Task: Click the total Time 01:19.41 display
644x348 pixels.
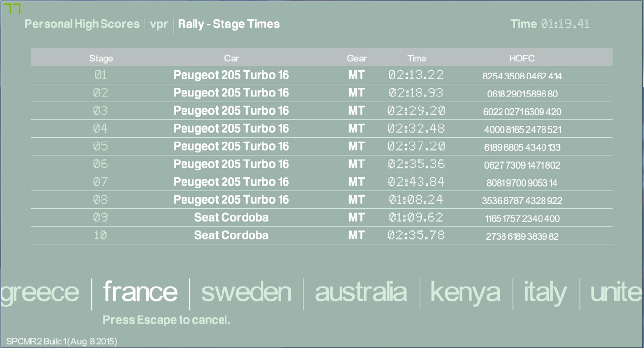Action: (550, 24)
